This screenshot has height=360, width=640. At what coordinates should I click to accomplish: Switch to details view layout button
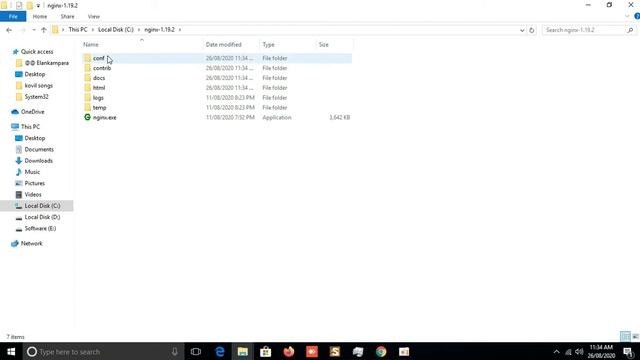click(x=625, y=336)
